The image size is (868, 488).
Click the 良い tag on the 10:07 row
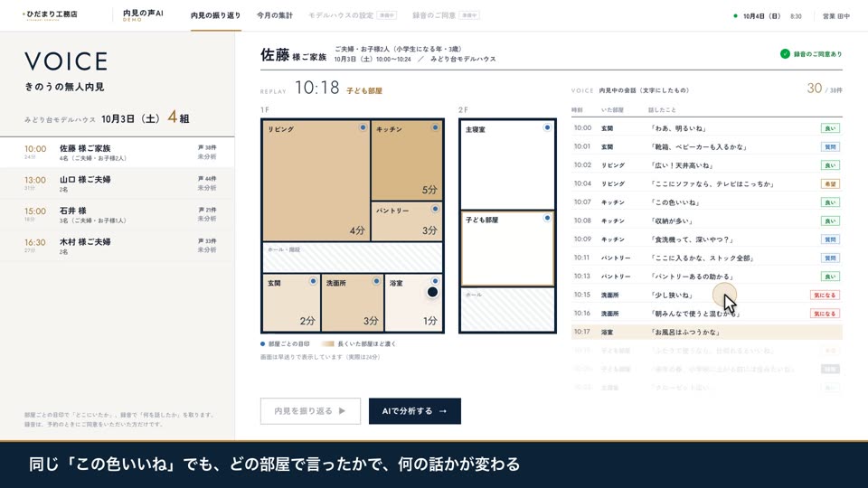coord(830,202)
